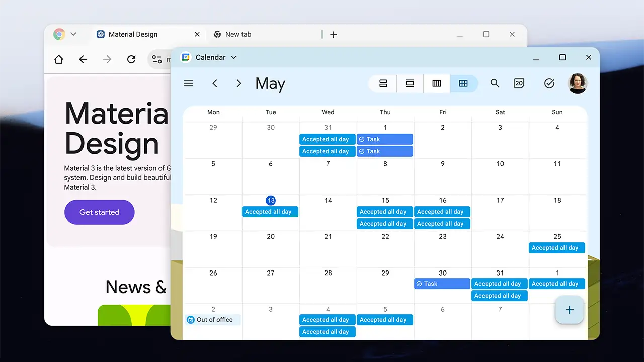Viewport: 644px width, 362px height.
Task: Advance to next month with right chevron
Action: (239, 83)
